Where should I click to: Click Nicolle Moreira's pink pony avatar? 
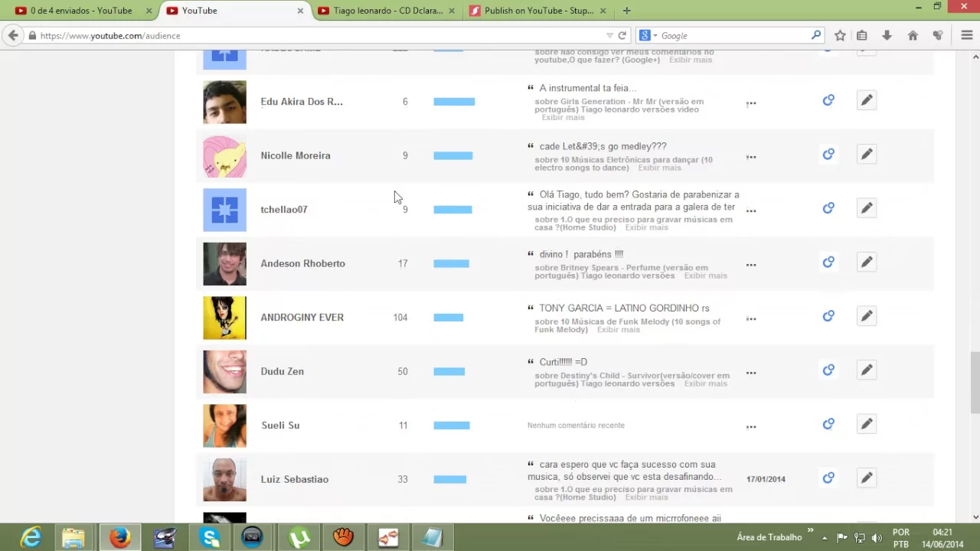(x=224, y=155)
